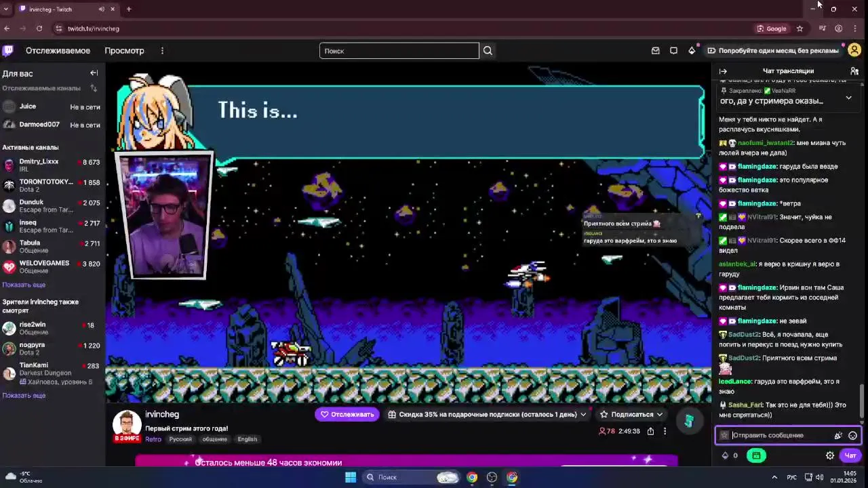Viewport: 868px width, 488px height.
Task: Collapse the Для вас sidebar arrow
Action: pos(94,73)
